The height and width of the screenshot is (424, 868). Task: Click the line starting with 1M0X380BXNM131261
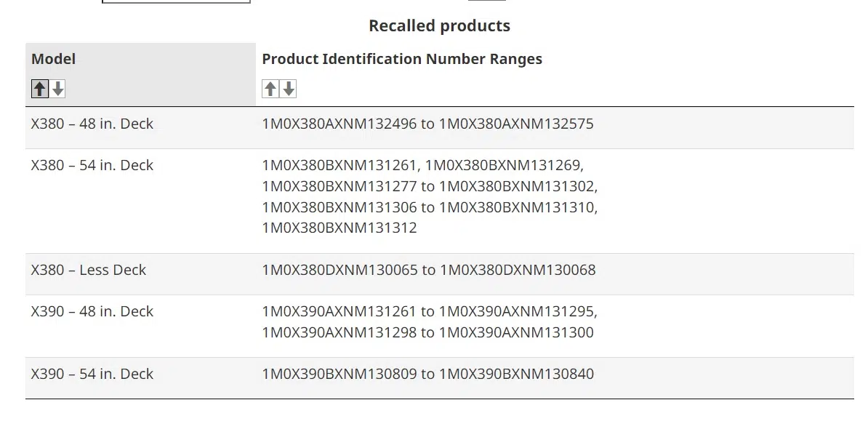pyautogui.click(x=422, y=165)
